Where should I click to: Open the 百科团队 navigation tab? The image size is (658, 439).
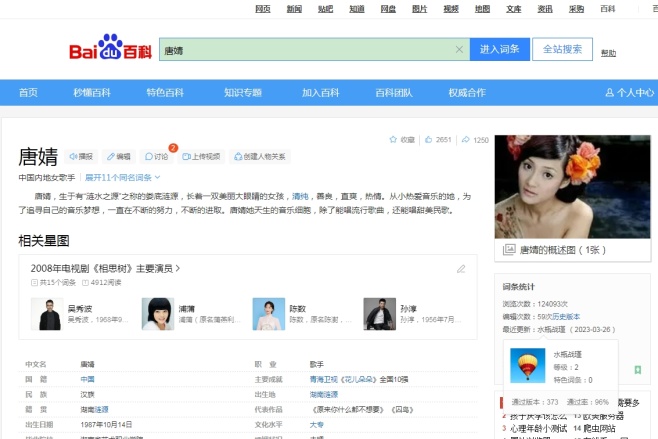tap(394, 92)
